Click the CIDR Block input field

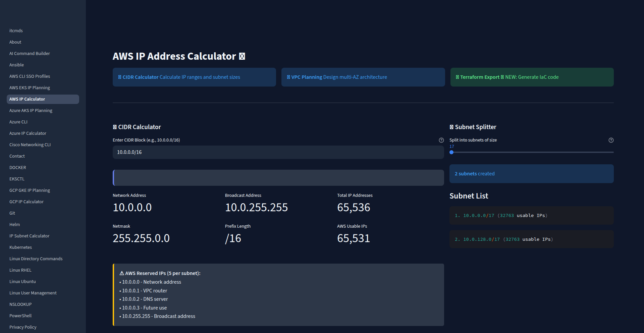coord(278,152)
